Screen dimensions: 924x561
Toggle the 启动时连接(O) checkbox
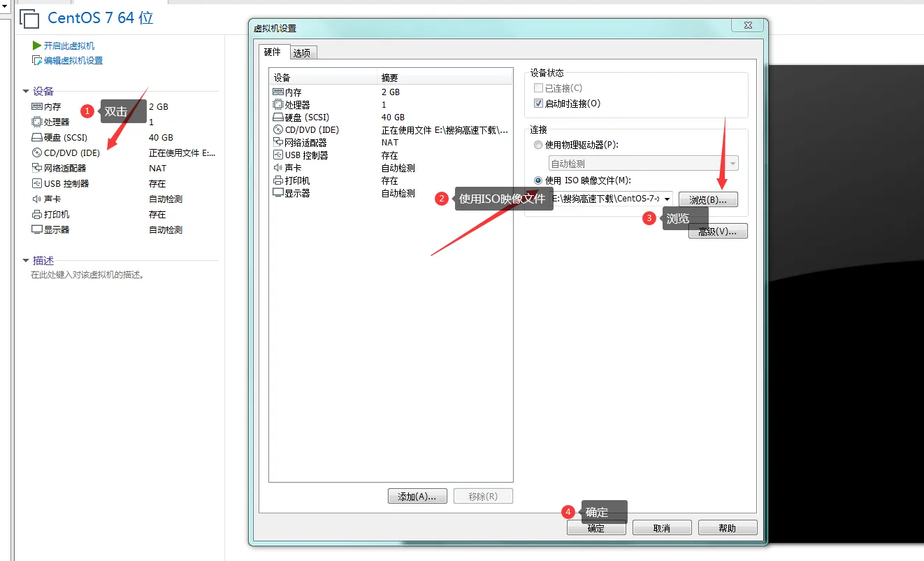coord(538,104)
